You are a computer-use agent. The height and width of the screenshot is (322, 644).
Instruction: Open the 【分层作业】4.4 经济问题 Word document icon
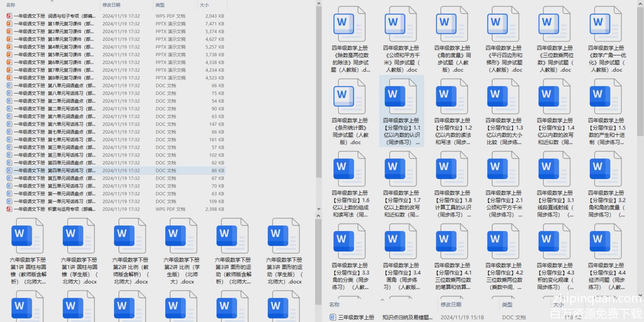[605, 241]
